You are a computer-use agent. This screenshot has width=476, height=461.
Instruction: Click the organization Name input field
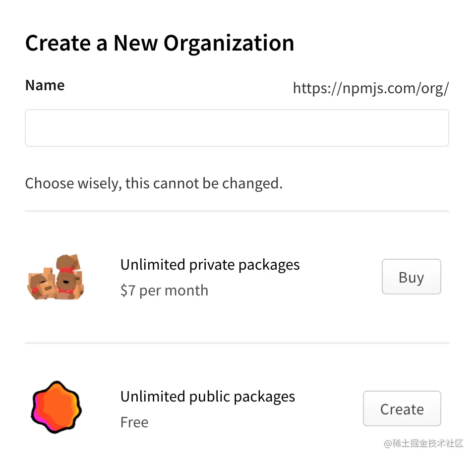click(x=237, y=128)
